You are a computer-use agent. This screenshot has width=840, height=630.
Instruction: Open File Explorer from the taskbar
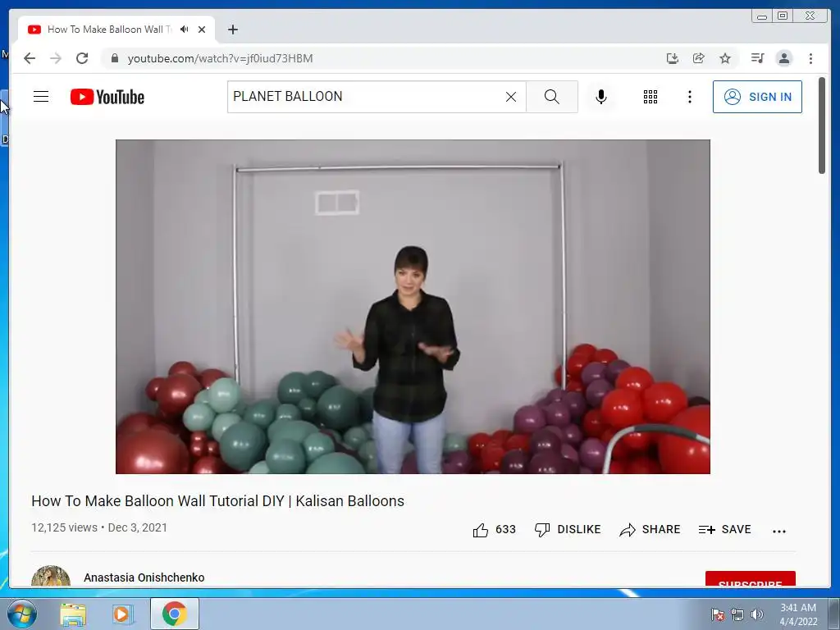pos(73,614)
